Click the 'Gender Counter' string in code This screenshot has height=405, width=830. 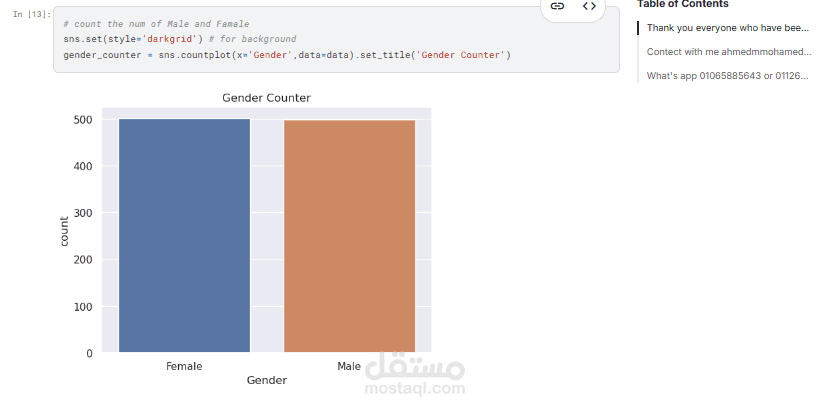461,55
